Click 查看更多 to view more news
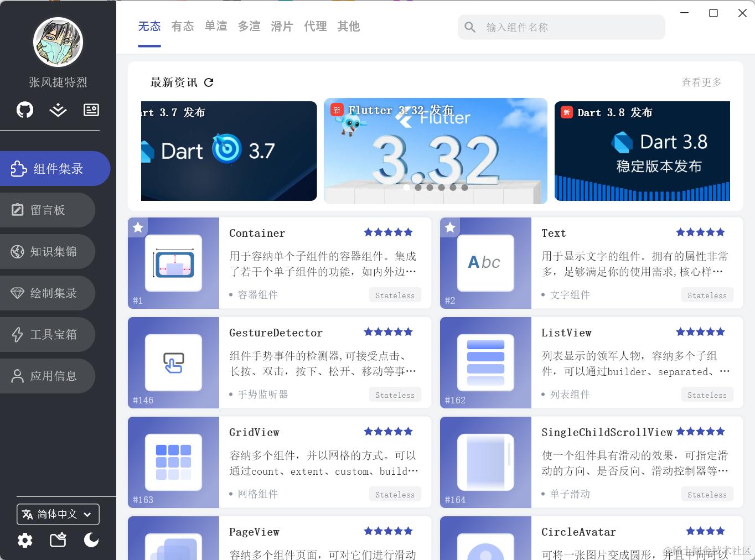 pyautogui.click(x=701, y=82)
